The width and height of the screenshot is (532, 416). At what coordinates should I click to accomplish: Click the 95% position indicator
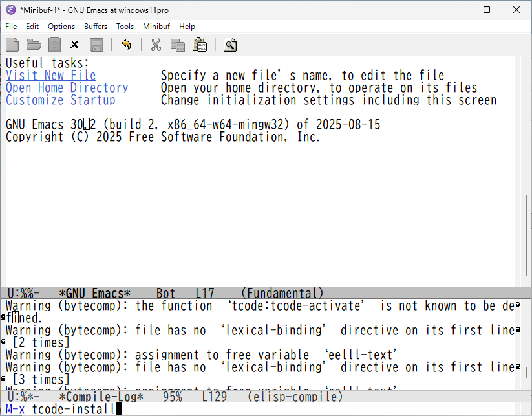(173, 397)
